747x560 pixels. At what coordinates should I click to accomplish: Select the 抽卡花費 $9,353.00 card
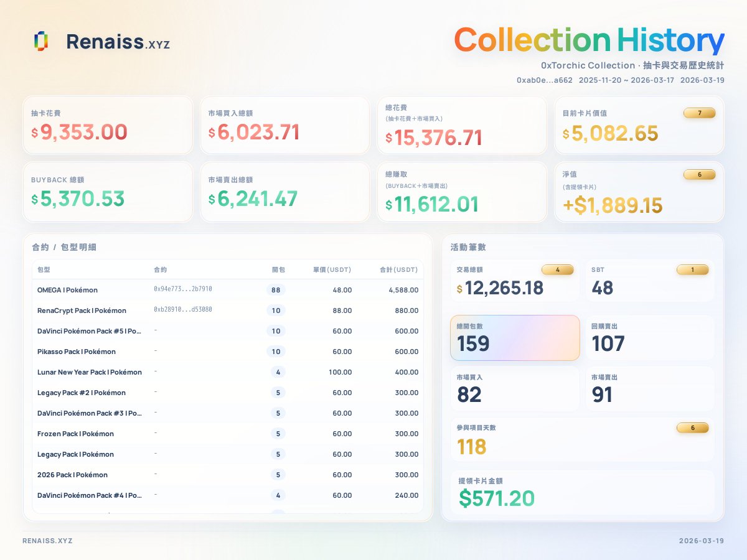[x=108, y=125]
